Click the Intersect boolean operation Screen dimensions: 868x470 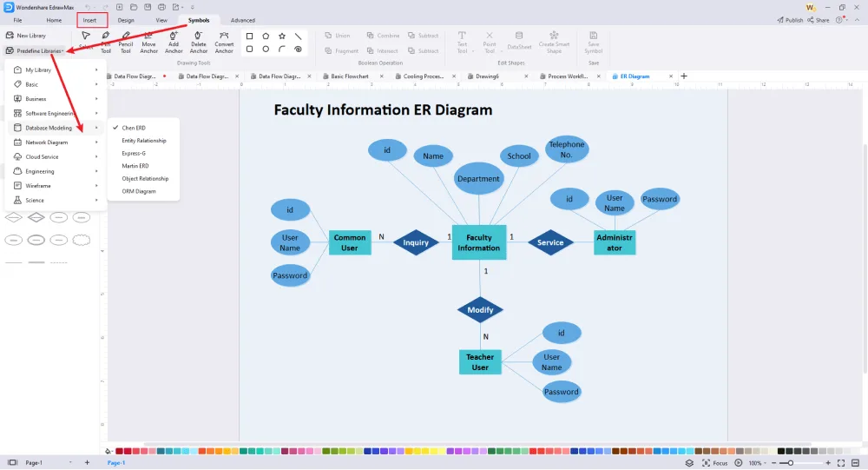383,51
